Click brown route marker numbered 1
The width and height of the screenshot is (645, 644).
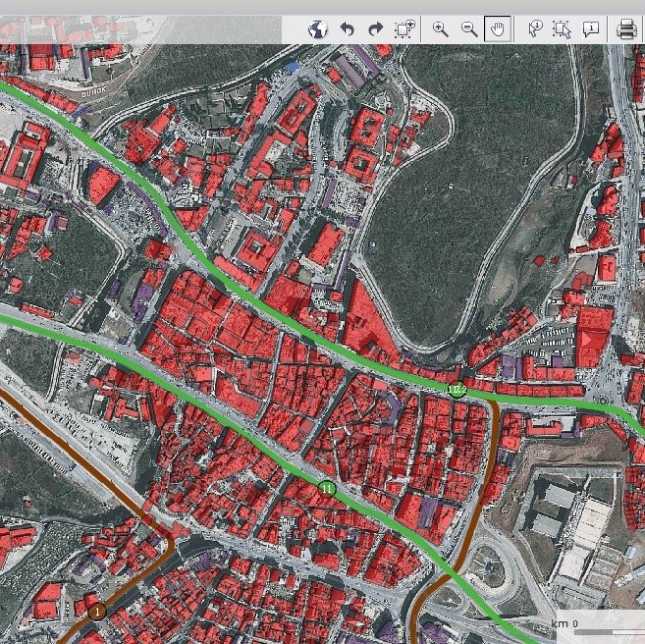coord(97,612)
